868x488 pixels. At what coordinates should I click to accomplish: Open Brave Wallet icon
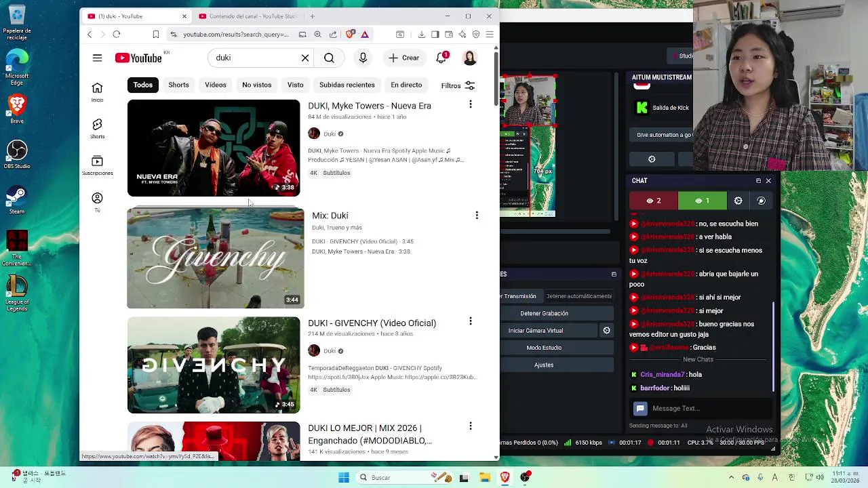coord(448,35)
